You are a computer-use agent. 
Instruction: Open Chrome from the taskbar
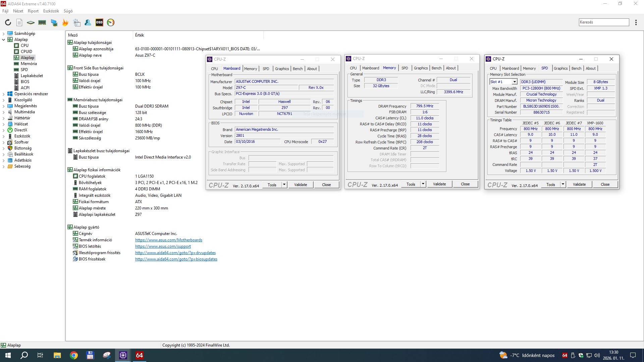74,355
